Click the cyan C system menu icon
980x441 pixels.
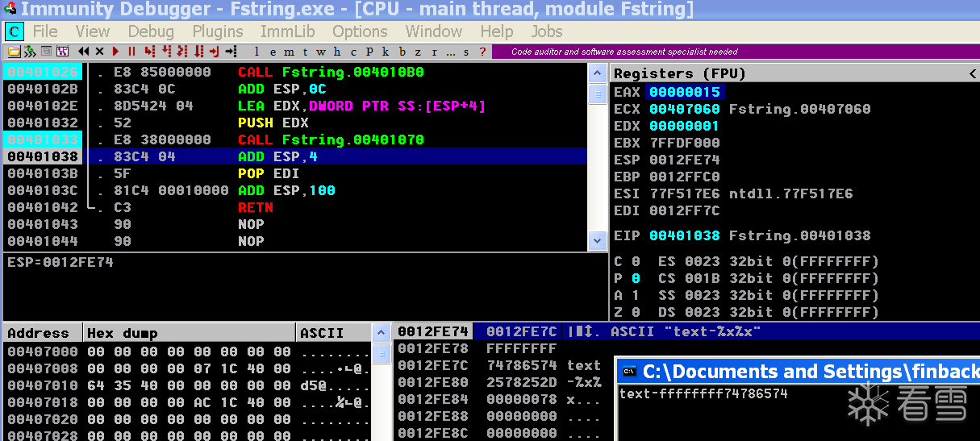coord(14,31)
